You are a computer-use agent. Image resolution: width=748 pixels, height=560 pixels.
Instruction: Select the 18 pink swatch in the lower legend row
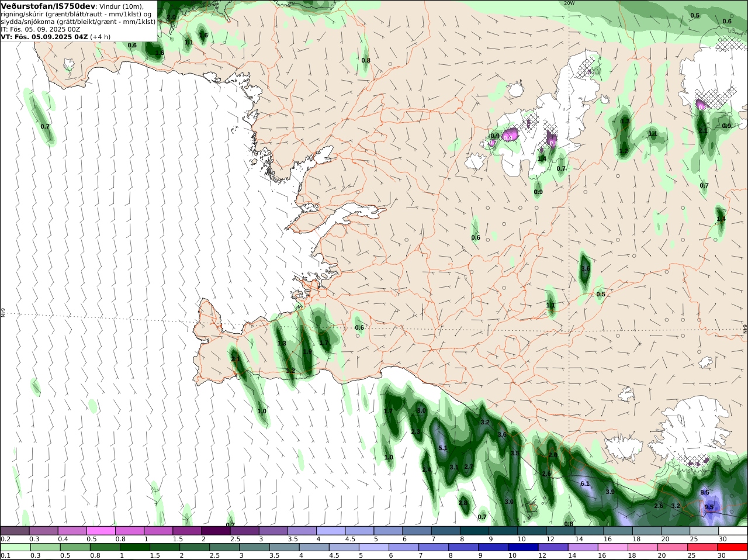[643, 548]
